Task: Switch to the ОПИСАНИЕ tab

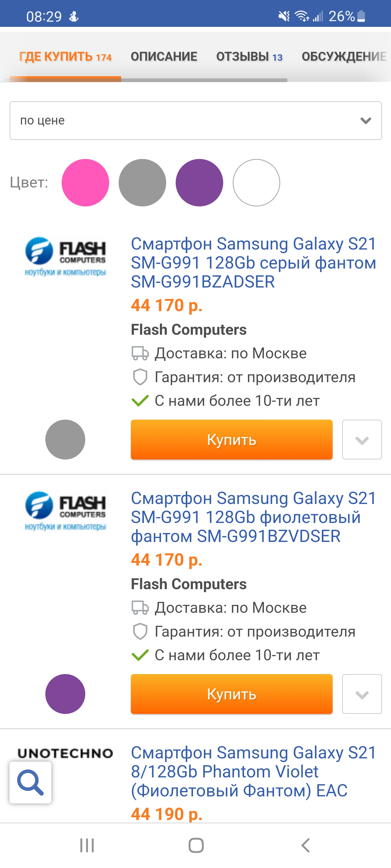Action: coord(164,57)
